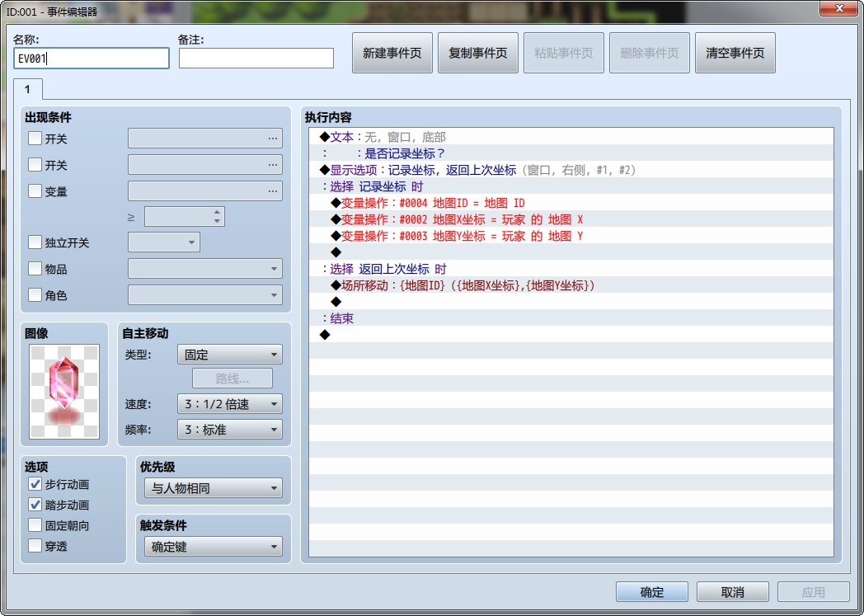864x616 pixels.
Task: Click the 新建事件页 button
Action: pos(392,53)
